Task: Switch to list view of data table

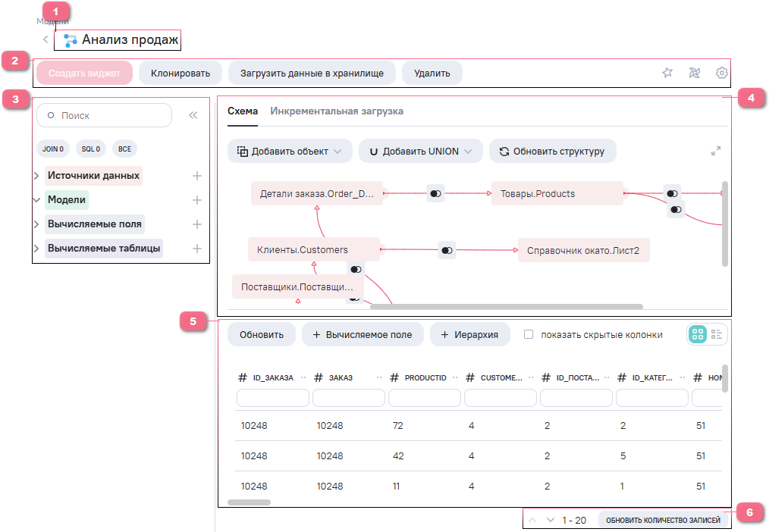Action: pos(717,334)
